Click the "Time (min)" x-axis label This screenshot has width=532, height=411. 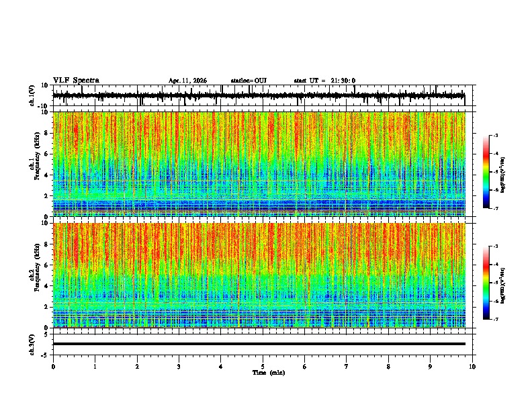click(269, 373)
